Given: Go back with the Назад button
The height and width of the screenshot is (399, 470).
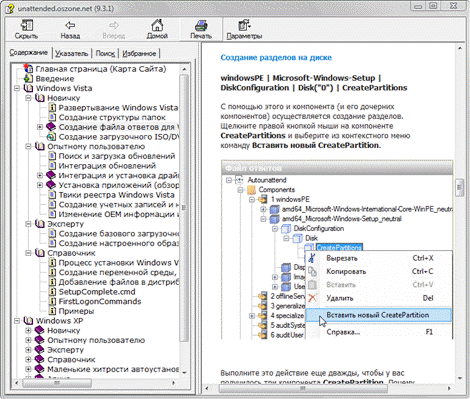Looking at the screenshot, I should point(70,29).
